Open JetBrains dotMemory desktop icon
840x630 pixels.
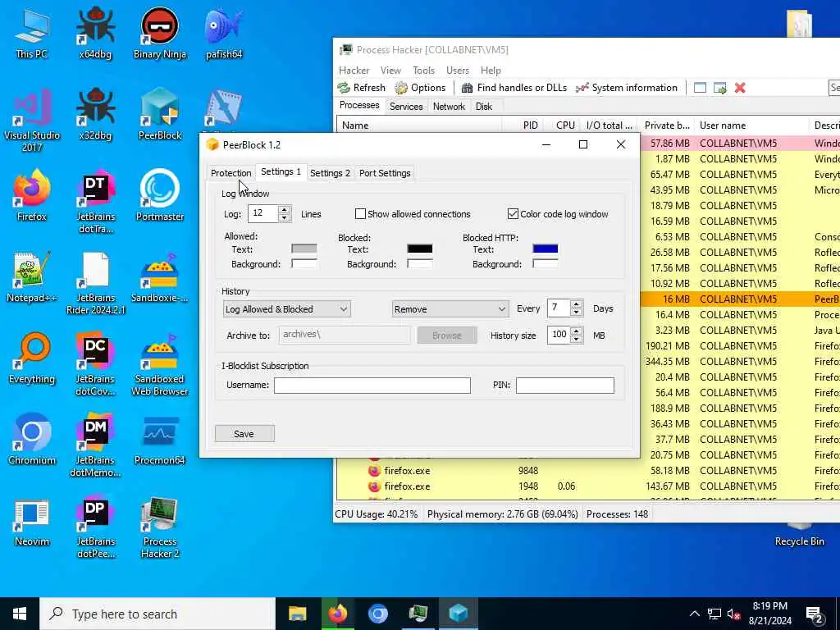[x=95, y=445]
